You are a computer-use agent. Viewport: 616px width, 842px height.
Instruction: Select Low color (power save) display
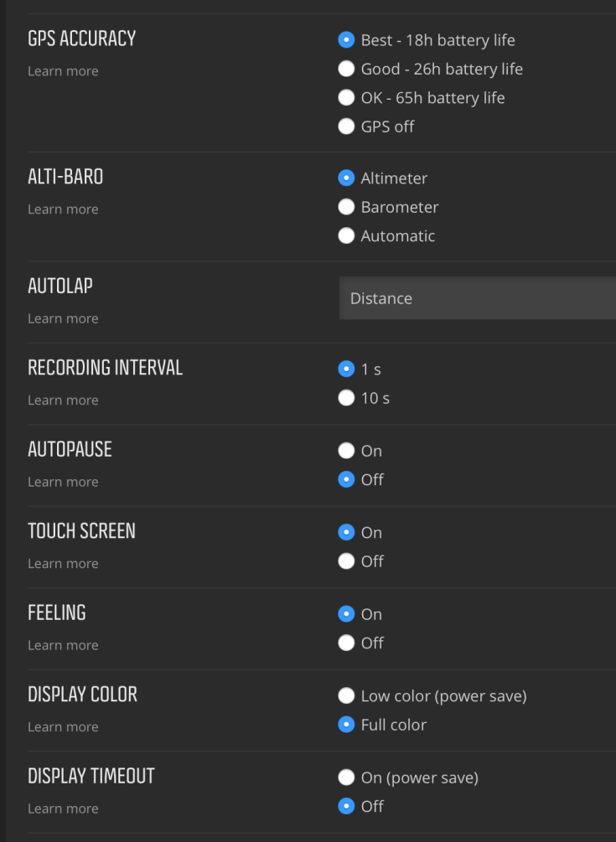[x=346, y=695]
